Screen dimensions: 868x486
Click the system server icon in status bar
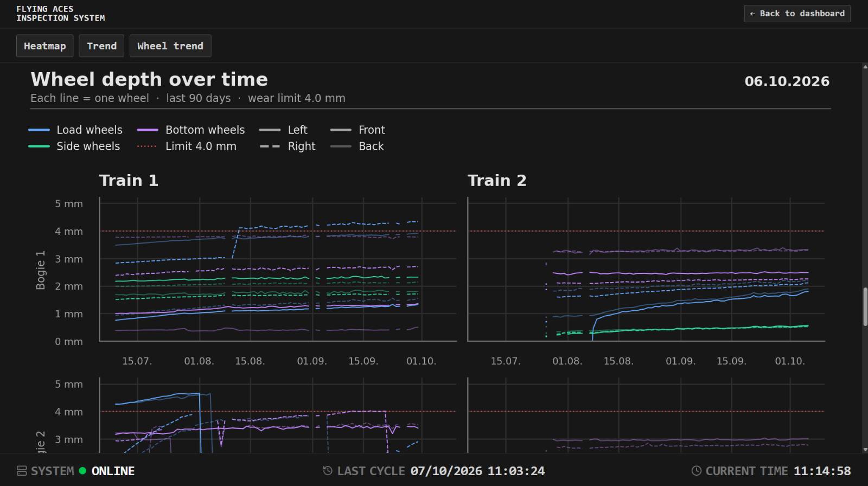[22, 471]
